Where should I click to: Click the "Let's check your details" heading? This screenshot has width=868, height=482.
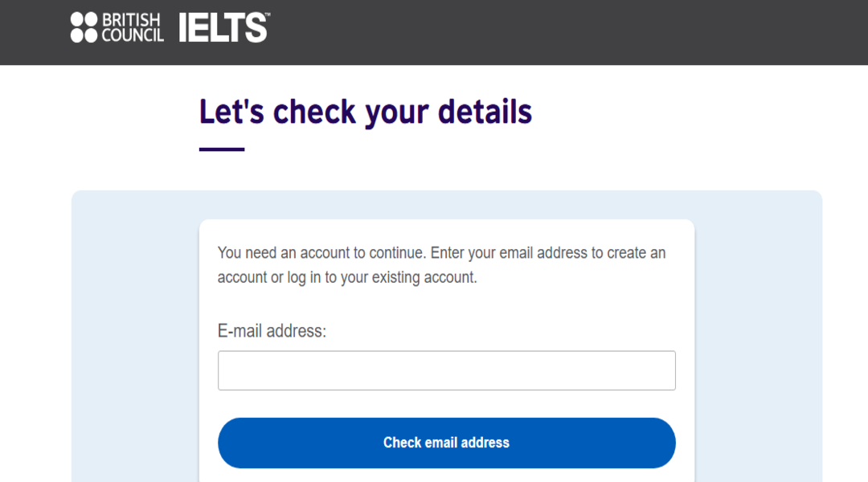click(366, 112)
